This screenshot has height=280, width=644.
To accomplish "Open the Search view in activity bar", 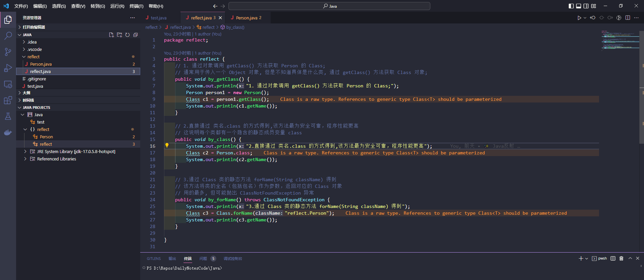I will (8, 36).
